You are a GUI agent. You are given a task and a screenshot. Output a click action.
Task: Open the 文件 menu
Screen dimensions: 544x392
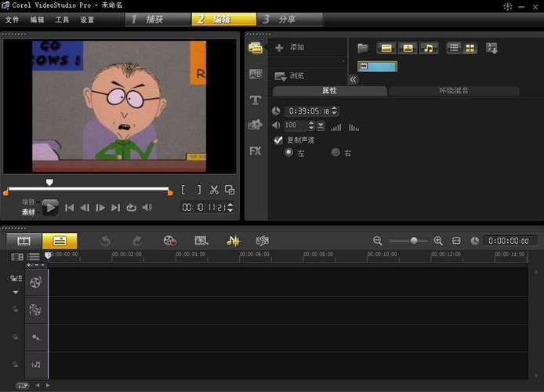point(12,20)
